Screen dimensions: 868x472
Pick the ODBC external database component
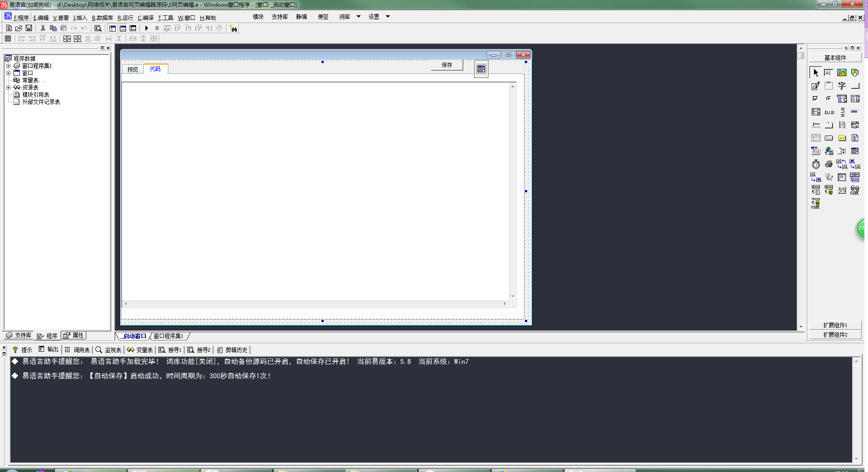855,190
